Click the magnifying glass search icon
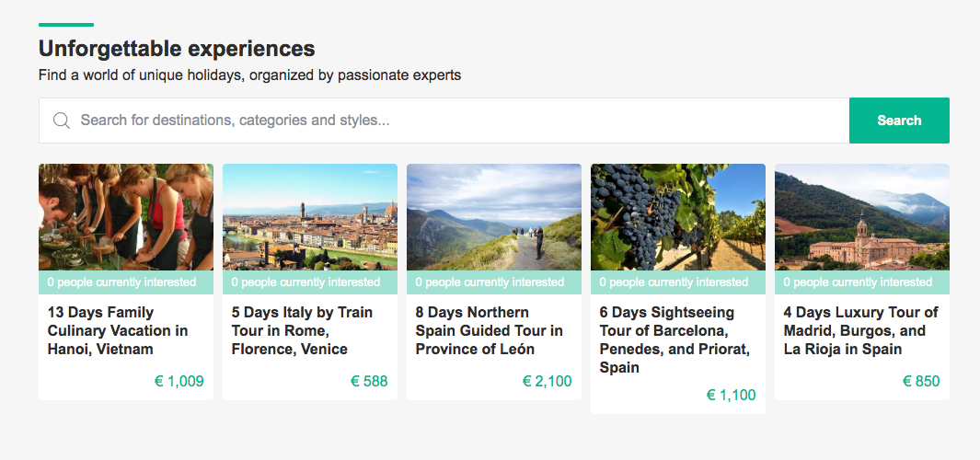This screenshot has height=460, width=980. 62,121
